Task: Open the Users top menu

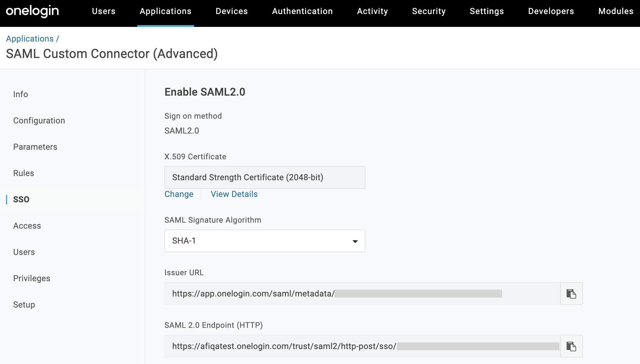Action: click(x=103, y=11)
